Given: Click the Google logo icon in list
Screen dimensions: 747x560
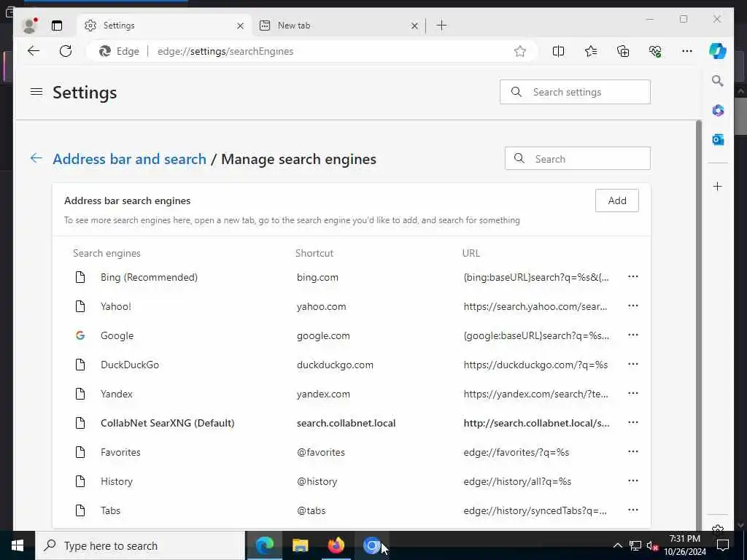Looking at the screenshot, I should tap(80, 335).
